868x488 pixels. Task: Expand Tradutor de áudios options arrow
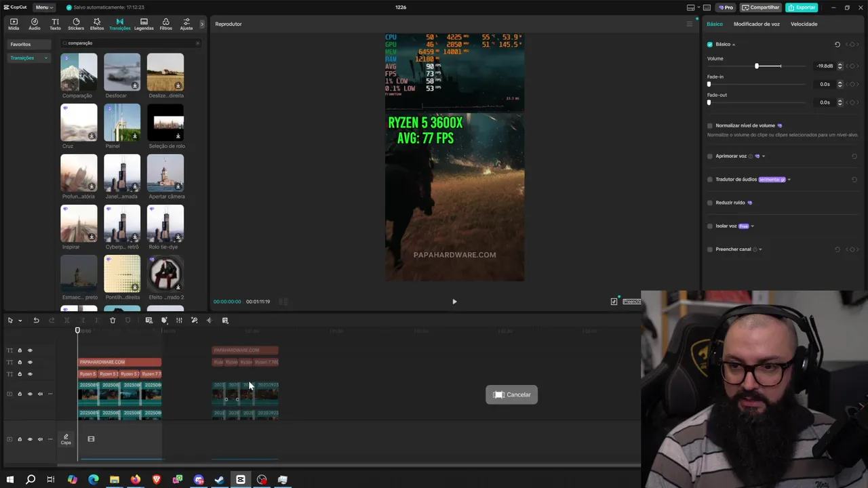(789, 180)
